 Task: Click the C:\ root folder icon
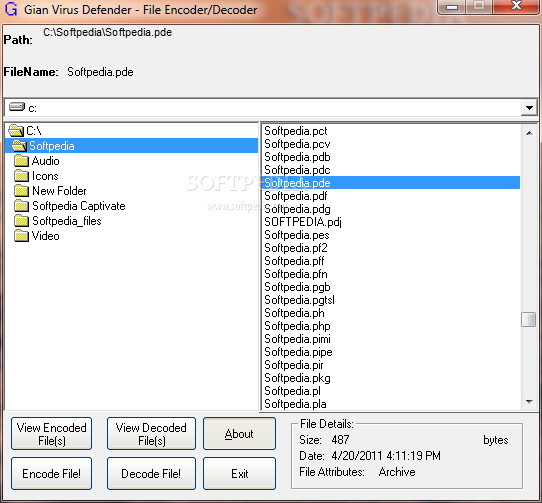(x=16, y=131)
